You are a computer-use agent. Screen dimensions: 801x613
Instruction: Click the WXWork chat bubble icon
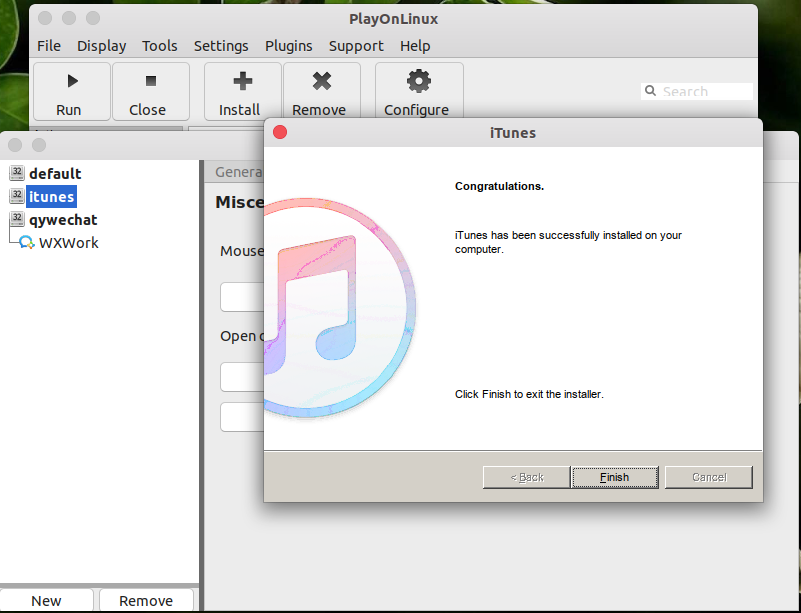coord(27,242)
